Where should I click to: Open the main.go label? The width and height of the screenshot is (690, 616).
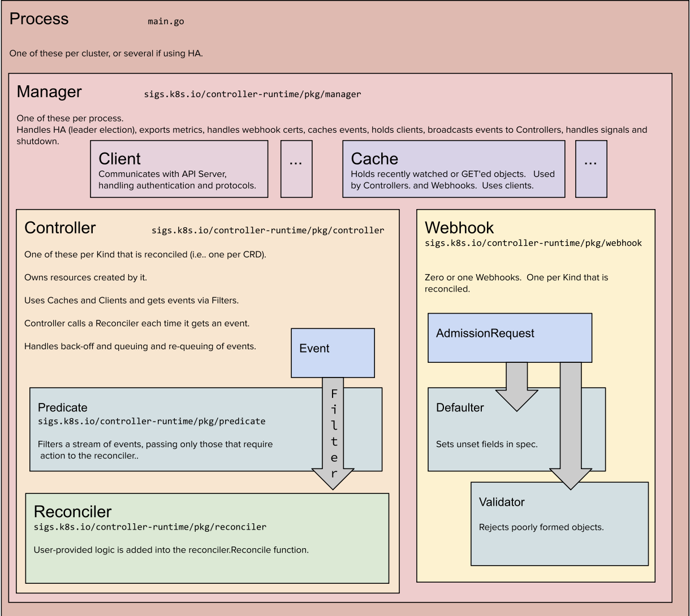(166, 21)
